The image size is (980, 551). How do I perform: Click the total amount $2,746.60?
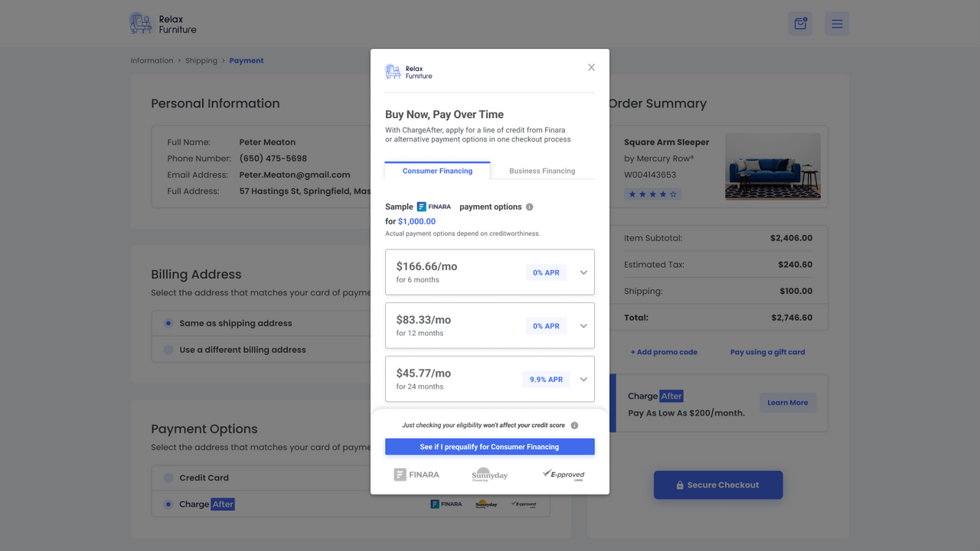coord(792,318)
